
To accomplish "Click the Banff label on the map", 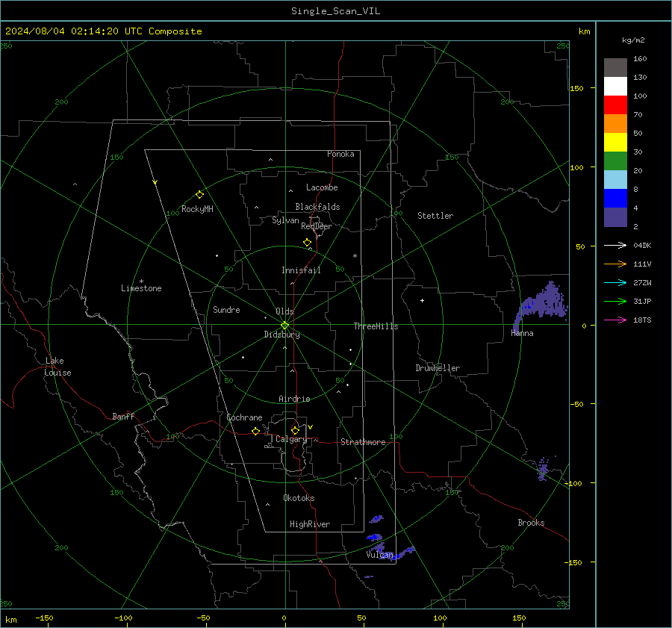I will pyautogui.click(x=123, y=416).
